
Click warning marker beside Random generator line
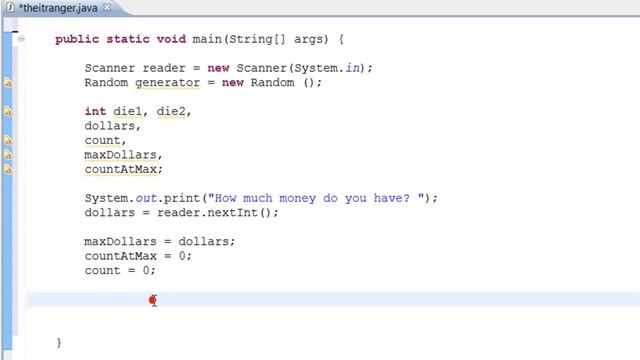click(x=8, y=83)
